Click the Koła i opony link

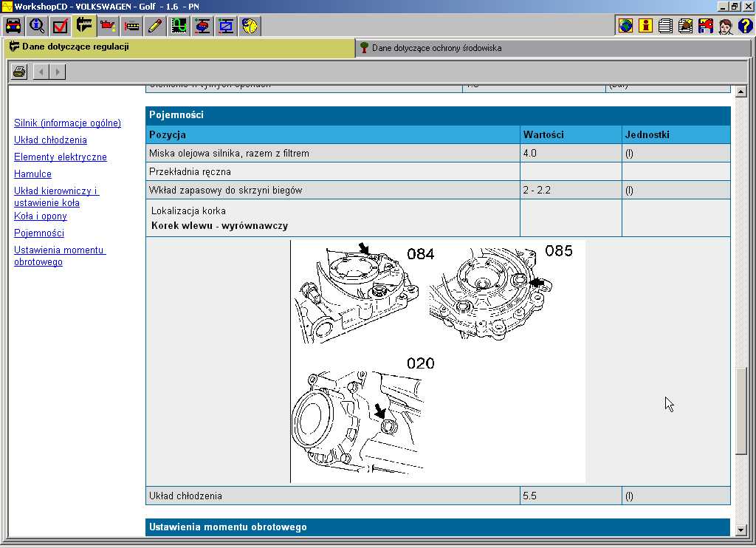point(41,216)
